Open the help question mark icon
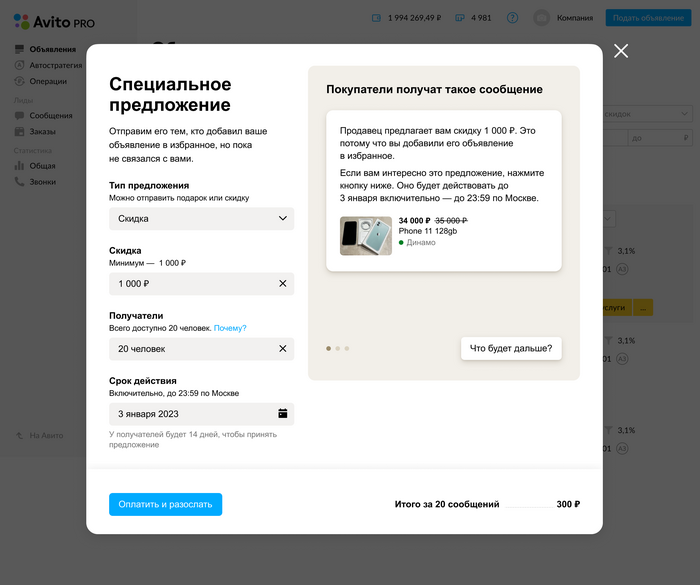Viewport: 700px width, 585px height. tap(512, 18)
